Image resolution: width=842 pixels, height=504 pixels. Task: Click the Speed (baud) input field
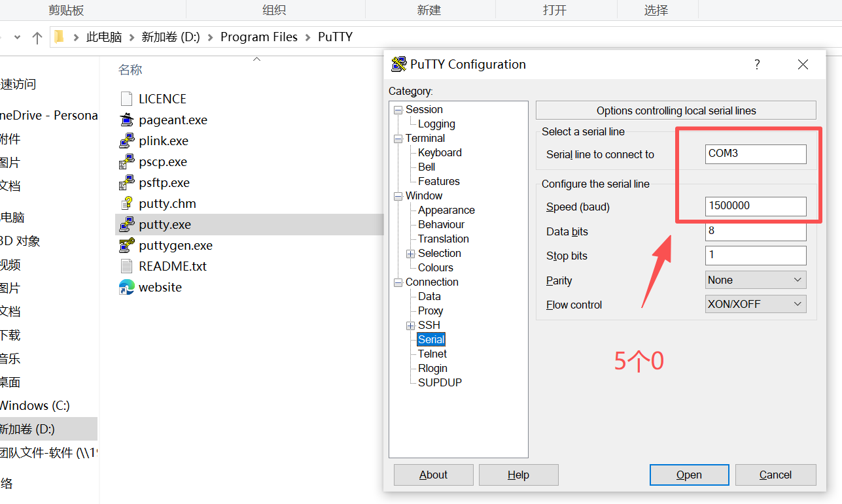(756, 206)
